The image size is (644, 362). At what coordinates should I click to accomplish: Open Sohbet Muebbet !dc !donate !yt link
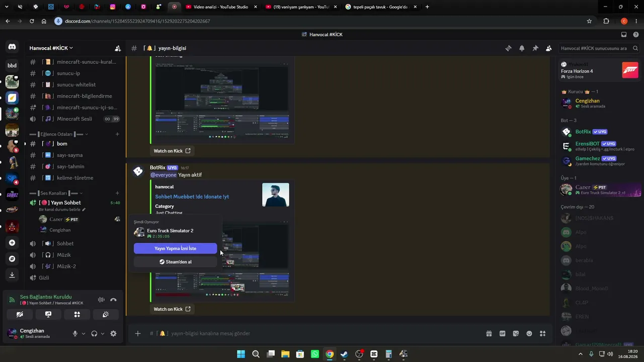(192, 197)
